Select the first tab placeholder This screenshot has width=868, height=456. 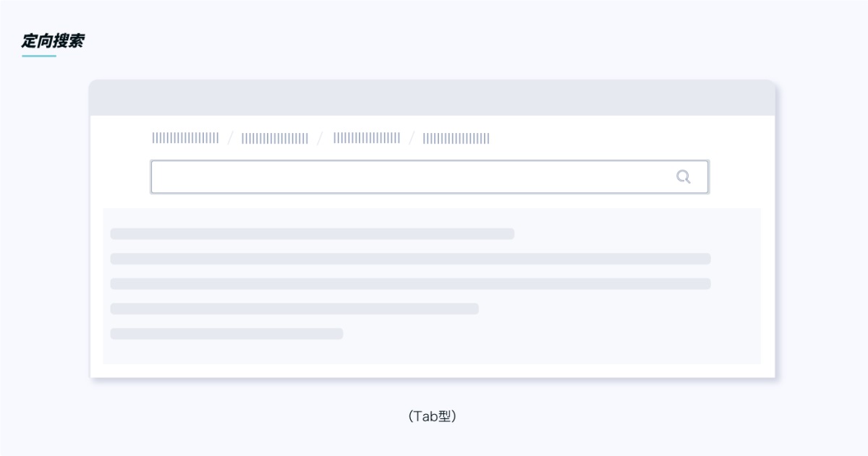(x=185, y=138)
